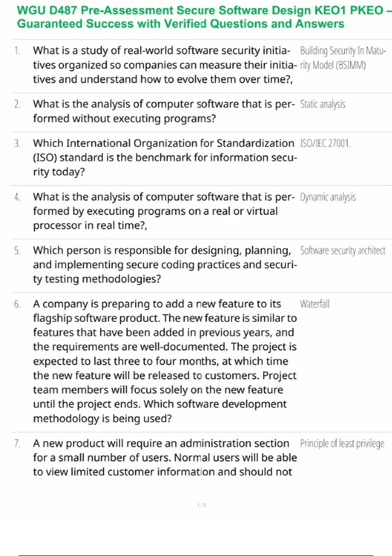The width and height of the screenshot is (392, 556).
Task: Click question 2 about analysis without executing programs
Action: pos(163,111)
